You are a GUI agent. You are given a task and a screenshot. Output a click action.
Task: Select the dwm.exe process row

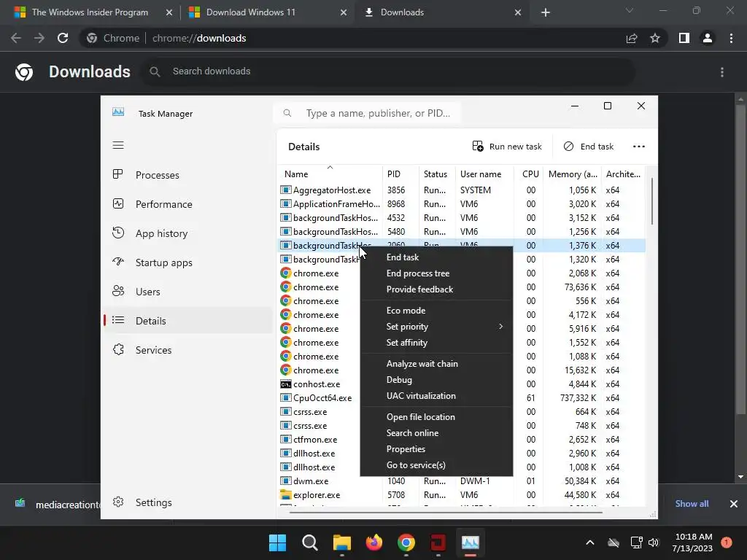[462, 481]
